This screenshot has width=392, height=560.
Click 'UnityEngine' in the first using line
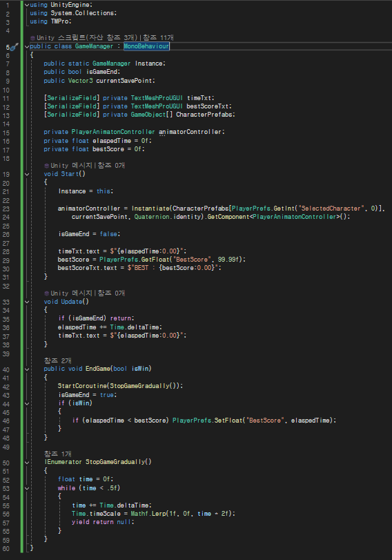[70, 5]
